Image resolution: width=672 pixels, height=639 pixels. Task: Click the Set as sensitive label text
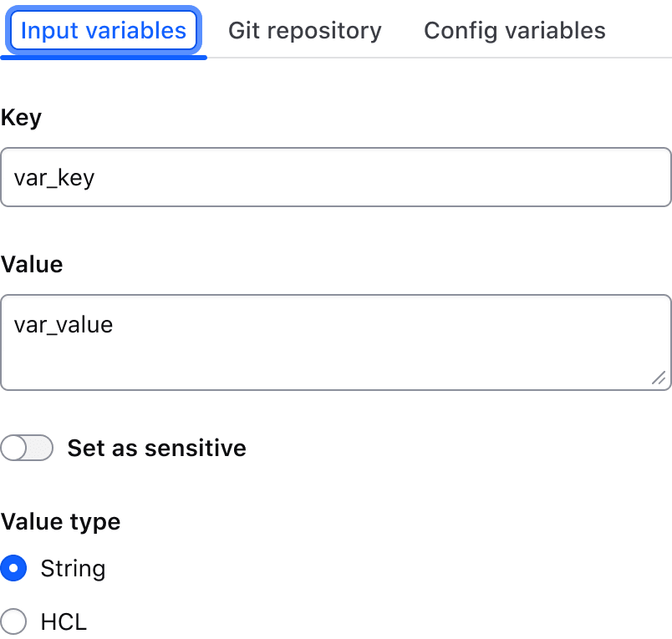point(156,448)
